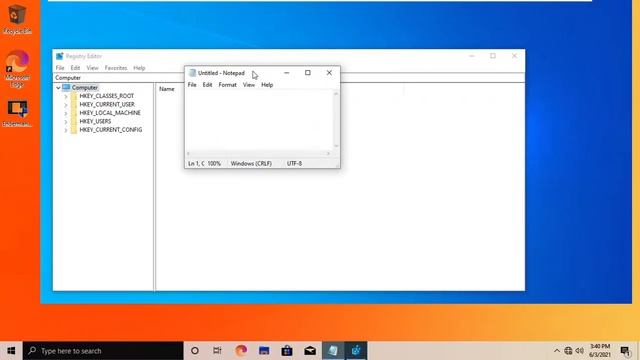Close the Notepad window
Image resolution: width=640 pixels, height=360 pixels.
coord(329,73)
